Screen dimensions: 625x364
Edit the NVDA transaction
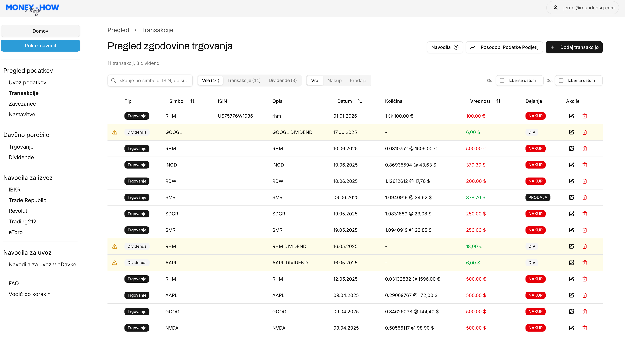571,328
